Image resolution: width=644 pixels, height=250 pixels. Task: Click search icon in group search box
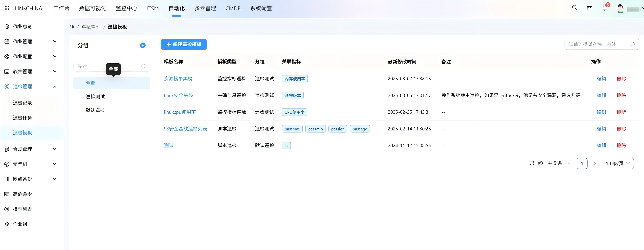point(143,66)
